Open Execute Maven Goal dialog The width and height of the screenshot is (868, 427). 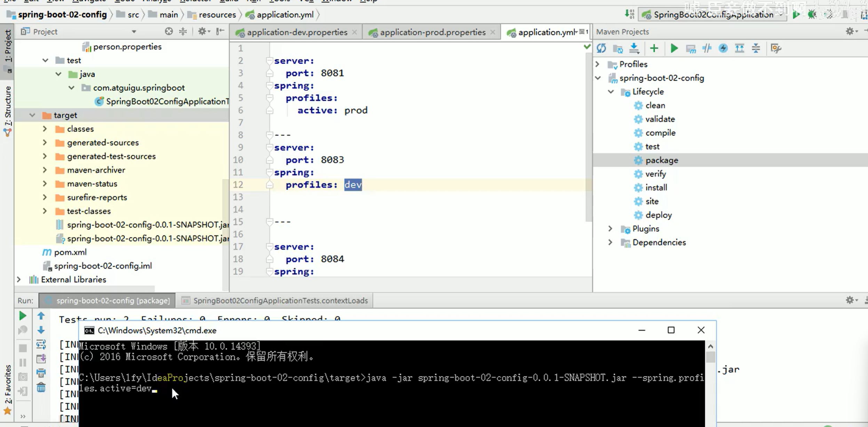691,48
